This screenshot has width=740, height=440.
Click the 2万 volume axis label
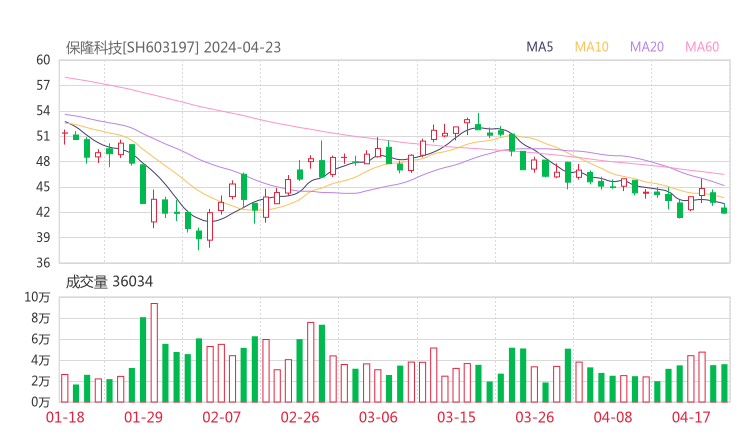pos(41,381)
